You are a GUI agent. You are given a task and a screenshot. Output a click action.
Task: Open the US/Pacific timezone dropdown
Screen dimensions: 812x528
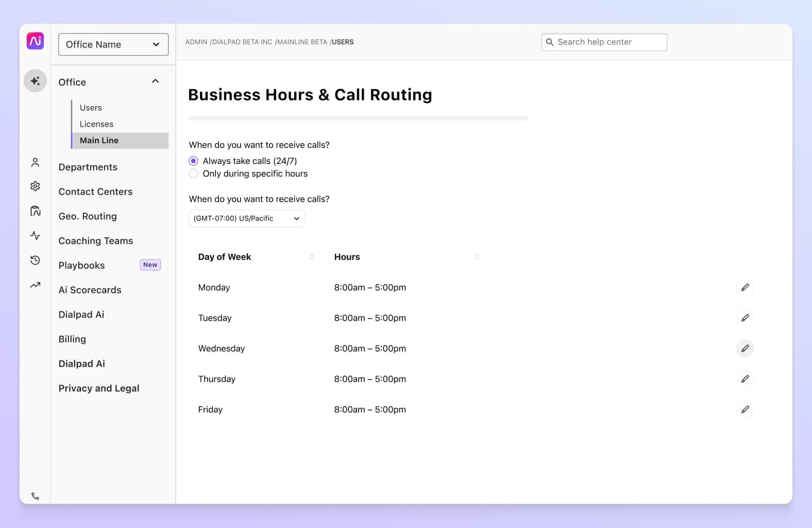click(247, 219)
